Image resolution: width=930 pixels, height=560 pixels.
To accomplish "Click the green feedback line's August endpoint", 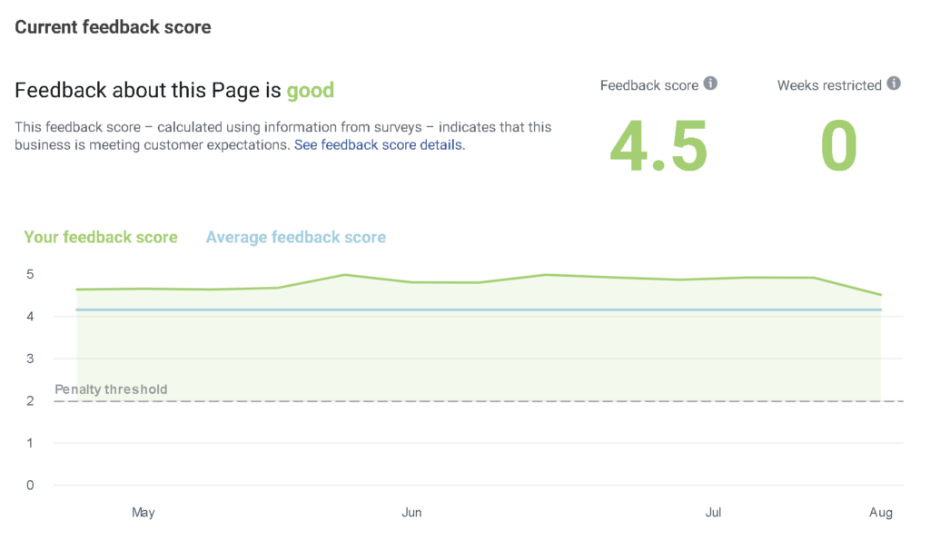I will point(881,294).
